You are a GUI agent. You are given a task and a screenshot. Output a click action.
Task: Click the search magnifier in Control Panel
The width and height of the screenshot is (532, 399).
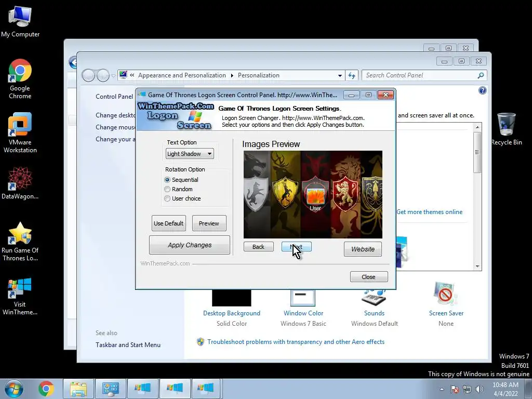(481, 75)
